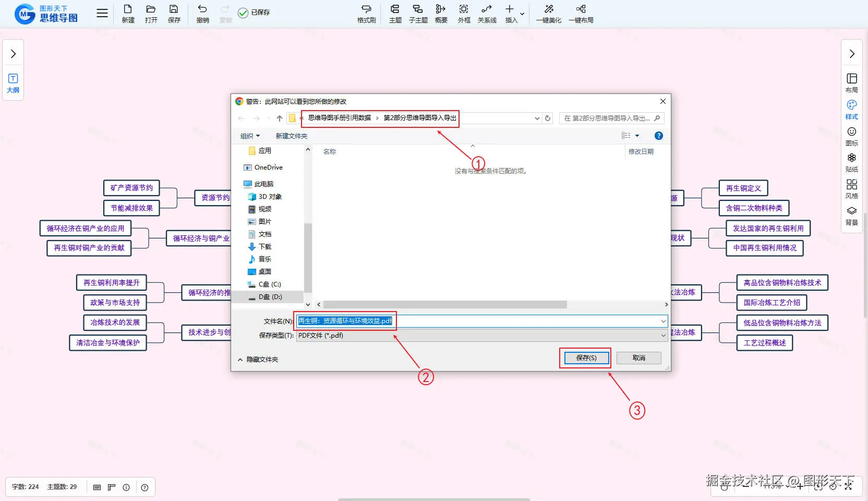Expand the address bar path dropdown
Image resolution: width=868 pixels, height=501 pixels.
pos(537,118)
